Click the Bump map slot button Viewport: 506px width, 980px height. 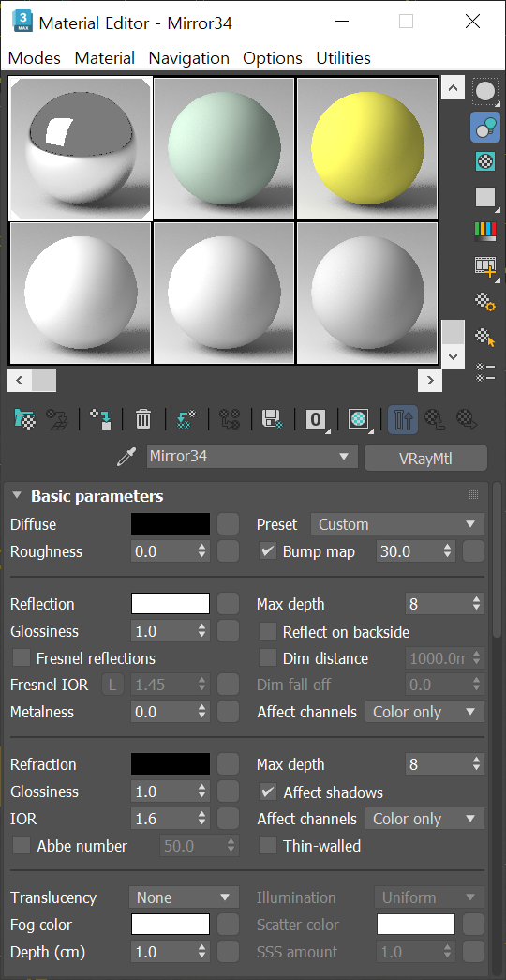(474, 551)
